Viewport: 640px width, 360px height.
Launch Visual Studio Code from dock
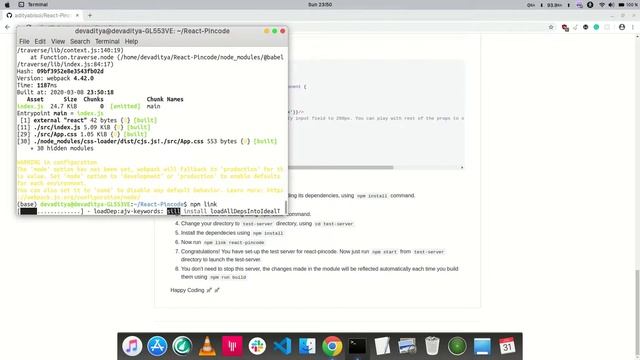282,346
